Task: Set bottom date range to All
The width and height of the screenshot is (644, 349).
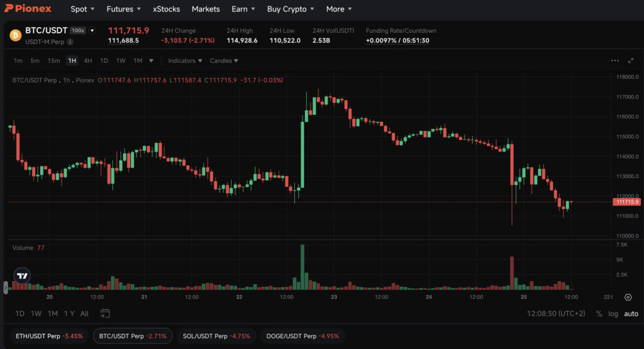Action: point(84,314)
